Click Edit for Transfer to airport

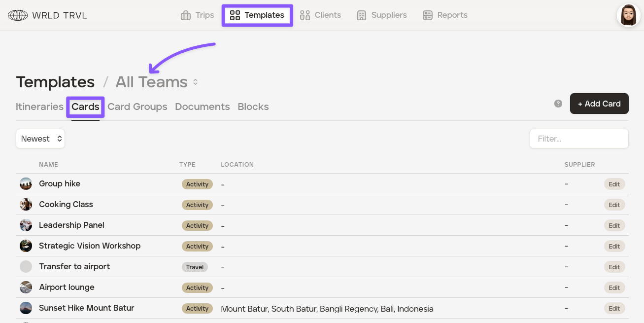(614, 267)
